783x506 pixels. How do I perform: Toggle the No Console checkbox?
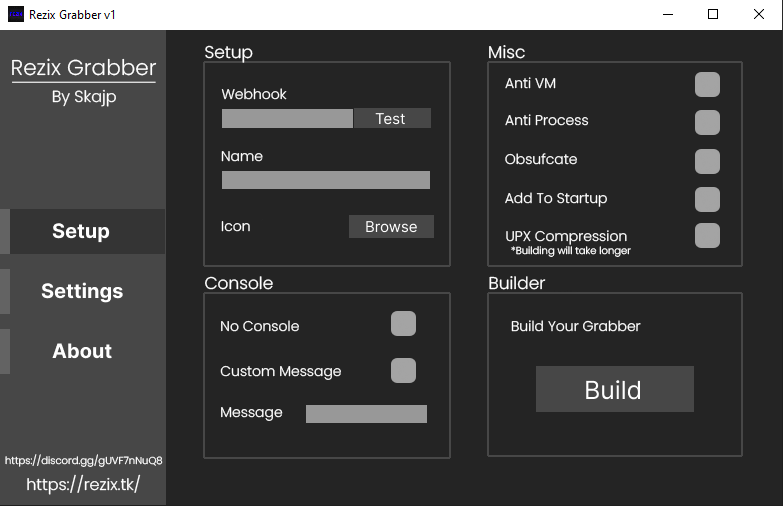[403, 323]
